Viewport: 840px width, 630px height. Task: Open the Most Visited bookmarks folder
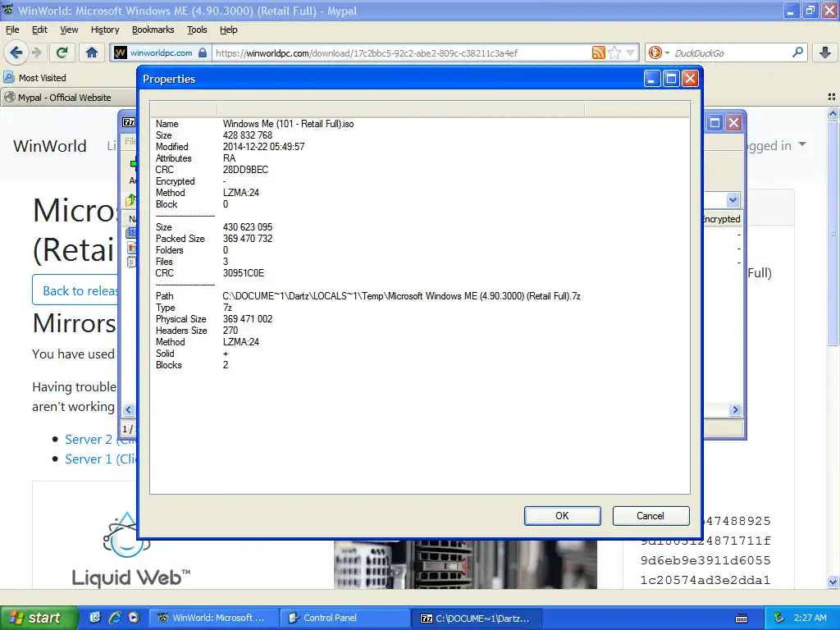coord(34,78)
